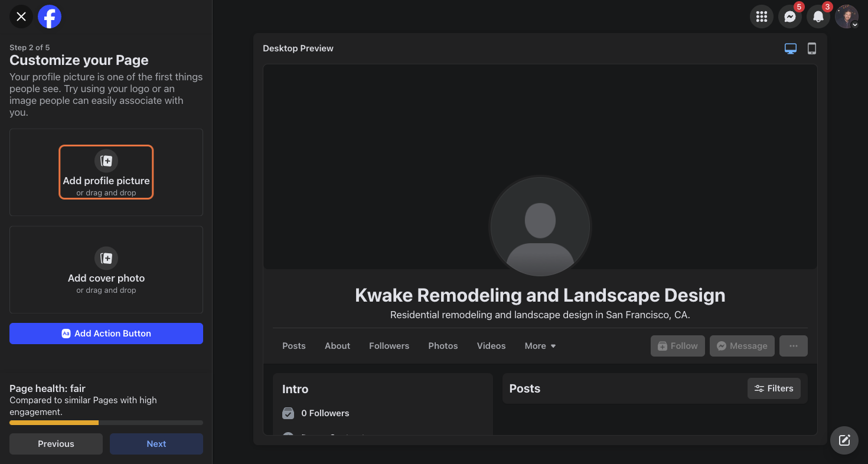Click the page description about San Francisco

(x=540, y=315)
